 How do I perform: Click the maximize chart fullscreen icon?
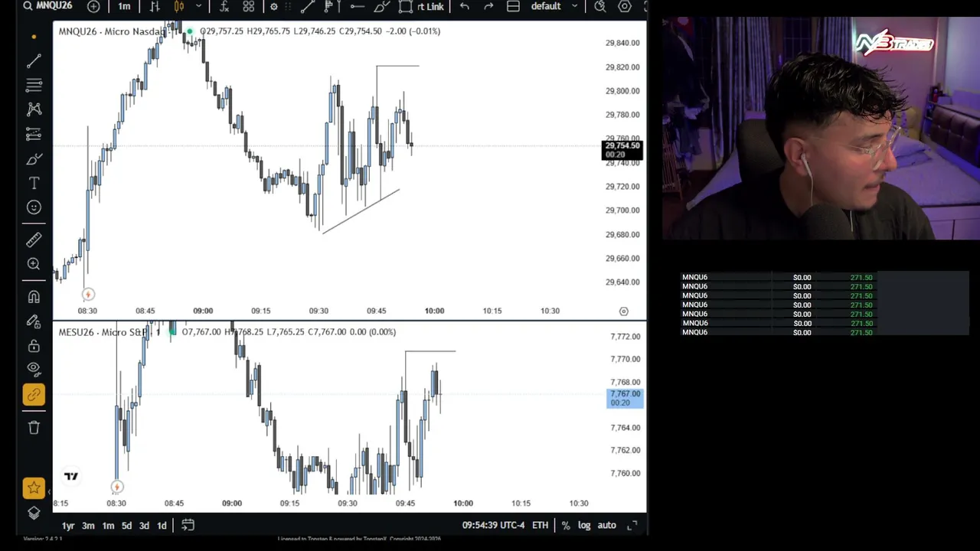[x=632, y=525]
